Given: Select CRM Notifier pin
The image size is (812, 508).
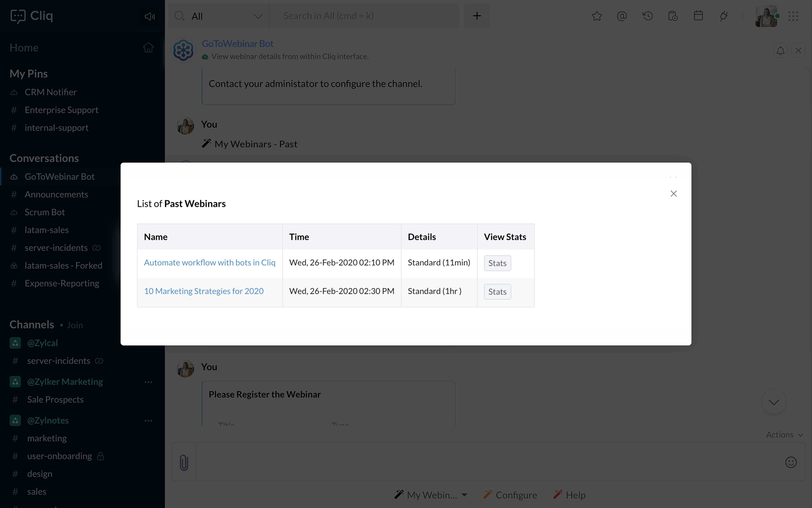Looking at the screenshot, I should point(50,92).
